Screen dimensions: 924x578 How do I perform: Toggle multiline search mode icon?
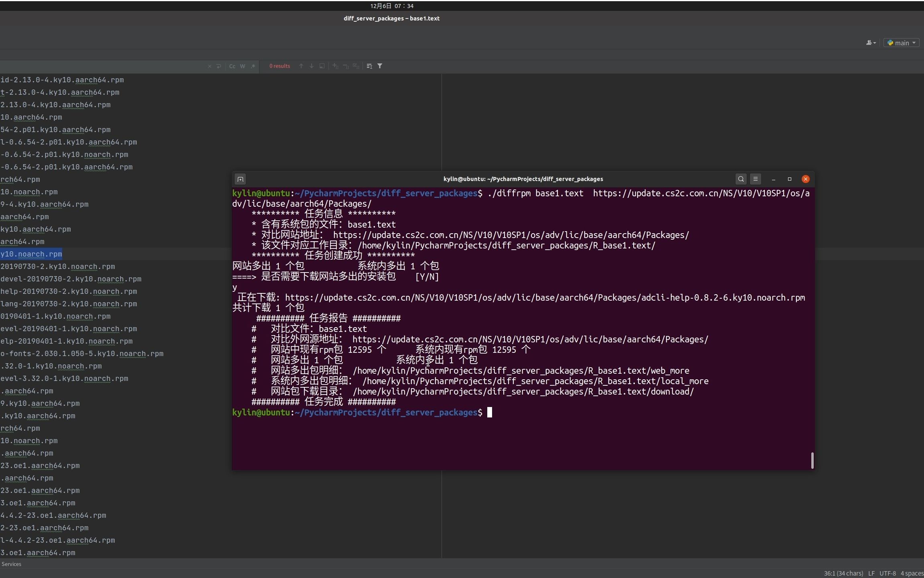[x=369, y=66]
